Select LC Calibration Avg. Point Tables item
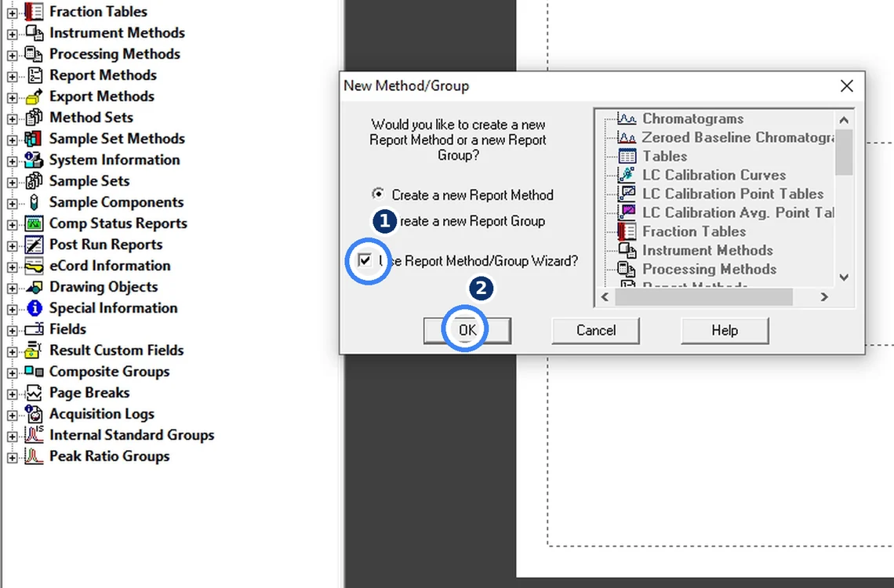This screenshot has width=894, height=588. coord(738,212)
